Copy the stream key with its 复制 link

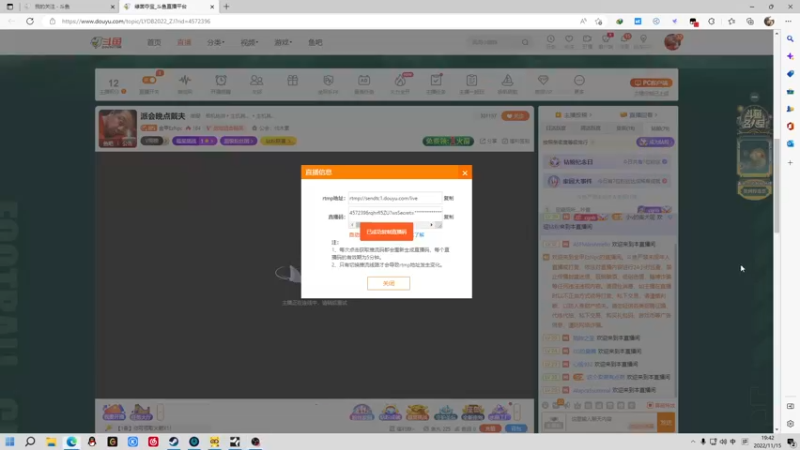(x=448, y=217)
